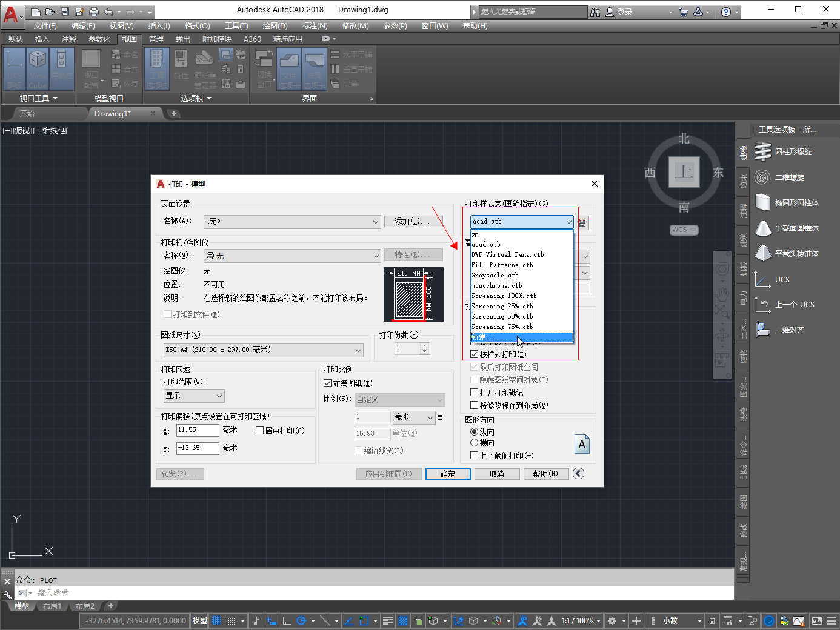Viewport: 840px width, 630px height.
Task: Click the plot style table editor button
Action: pos(582,222)
